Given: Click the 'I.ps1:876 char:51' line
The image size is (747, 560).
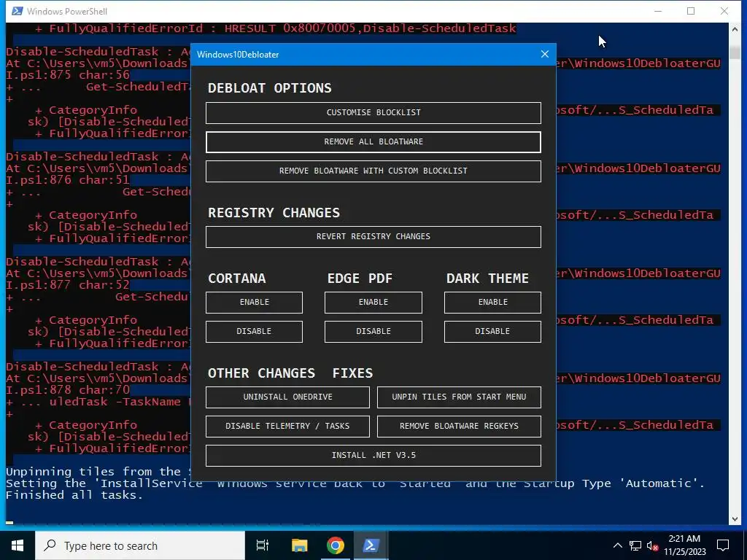Looking at the screenshot, I should (x=68, y=180).
